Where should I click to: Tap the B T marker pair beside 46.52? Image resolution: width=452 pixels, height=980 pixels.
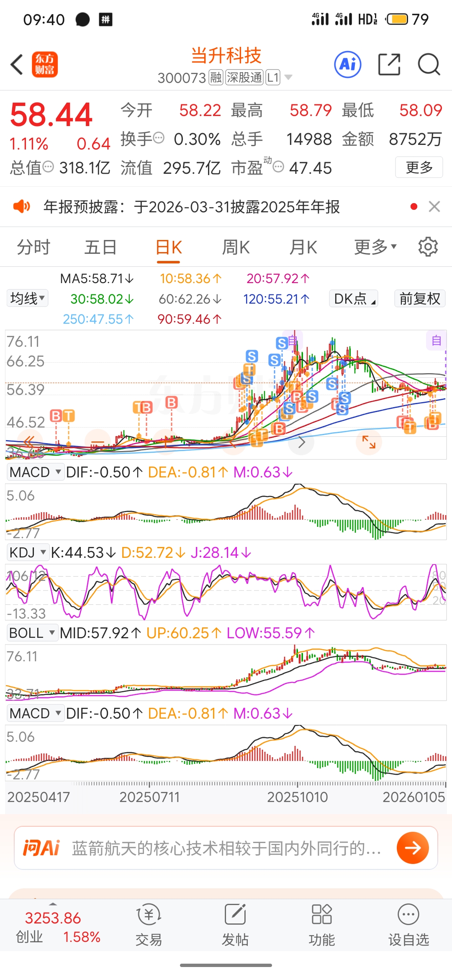pyautogui.click(x=62, y=416)
